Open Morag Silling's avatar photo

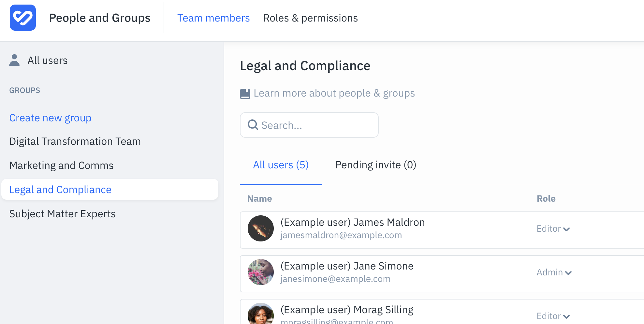[x=261, y=314]
